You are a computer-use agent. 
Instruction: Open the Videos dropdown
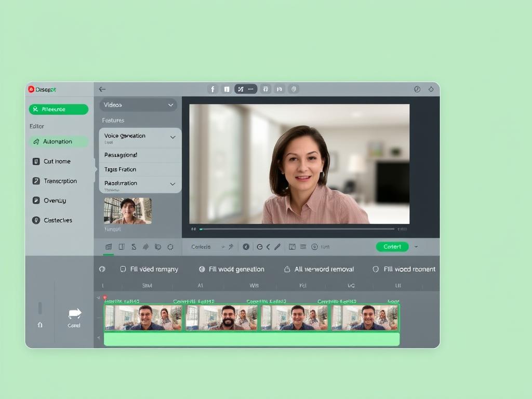click(138, 105)
